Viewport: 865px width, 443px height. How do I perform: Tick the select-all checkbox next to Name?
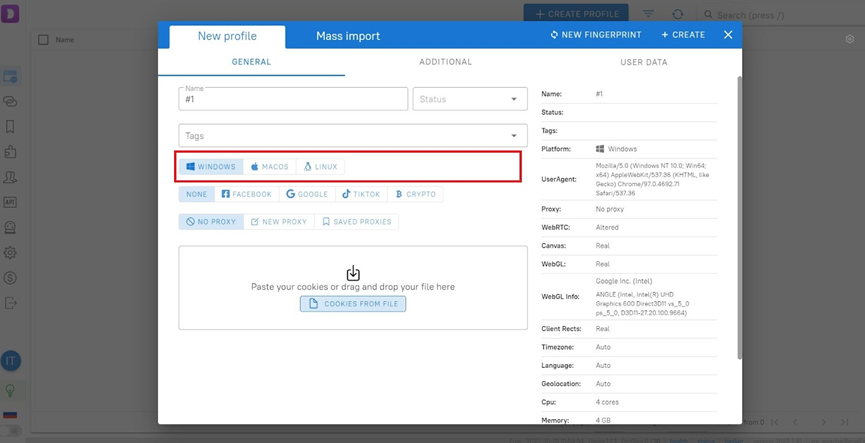(43, 40)
